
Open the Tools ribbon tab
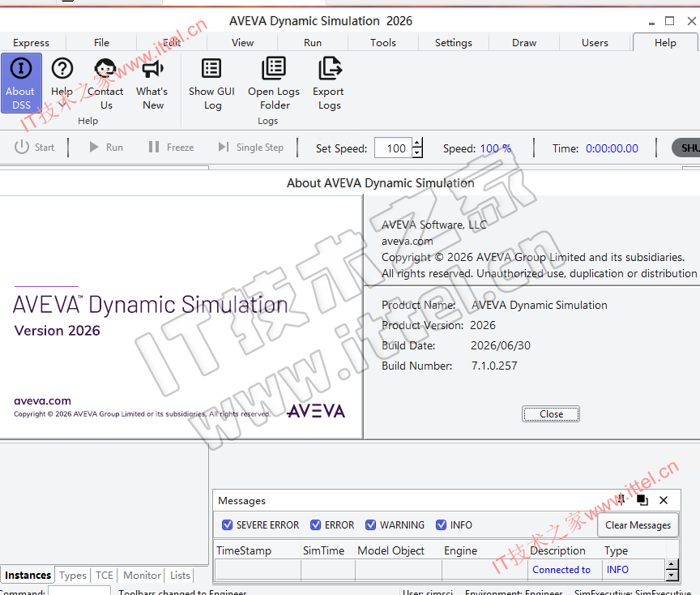click(x=383, y=43)
